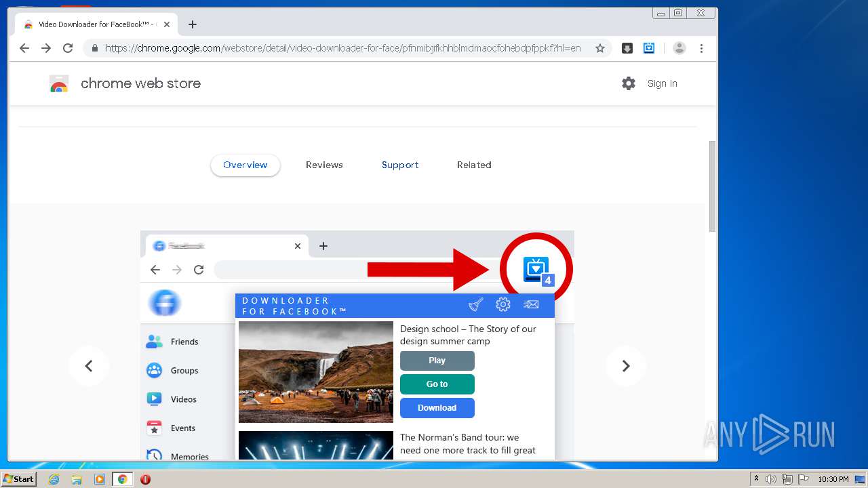Image resolution: width=868 pixels, height=488 pixels.
Task: Go back to the previous page
Action: coord(24,48)
